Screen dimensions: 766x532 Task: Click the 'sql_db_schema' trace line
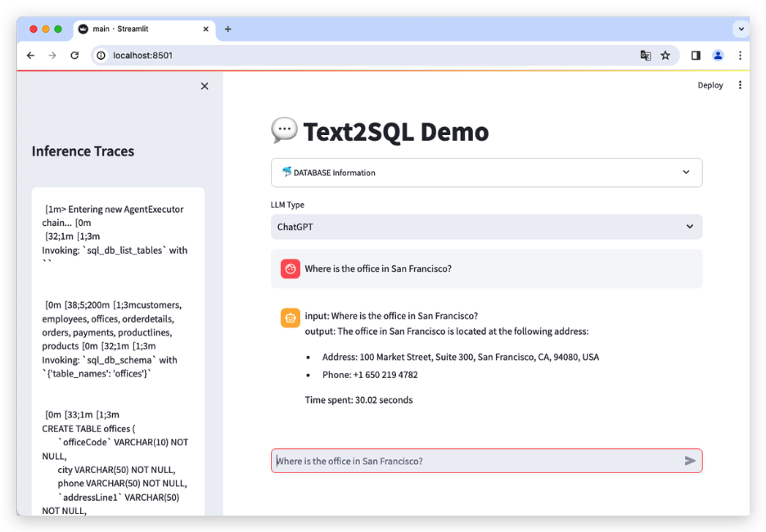pos(110,360)
